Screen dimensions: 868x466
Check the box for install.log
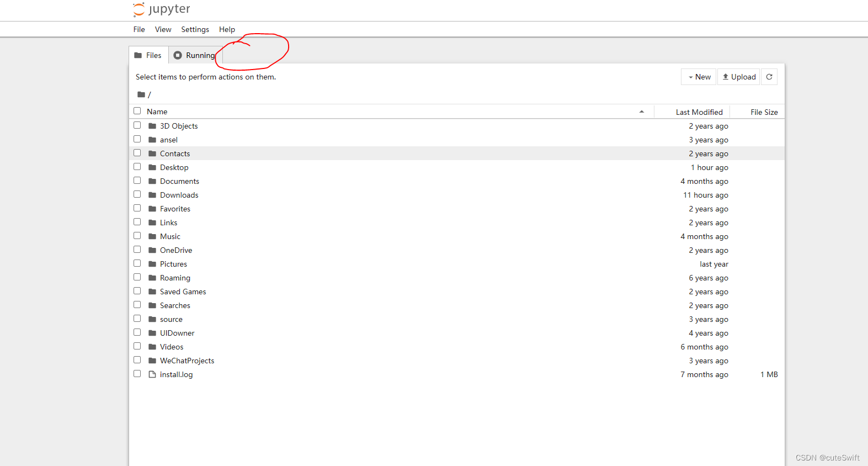tap(137, 374)
